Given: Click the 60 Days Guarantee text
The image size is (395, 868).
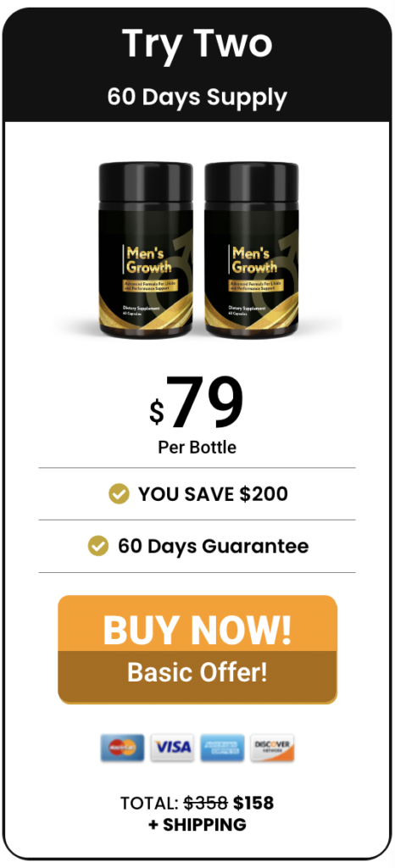Looking at the screenshot, I should [x=213, y=547].
